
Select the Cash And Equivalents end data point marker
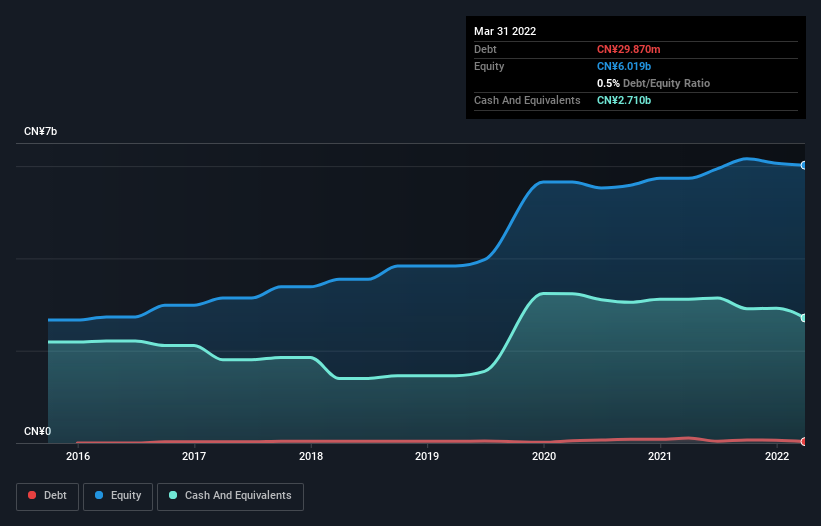tap(804, 318)
